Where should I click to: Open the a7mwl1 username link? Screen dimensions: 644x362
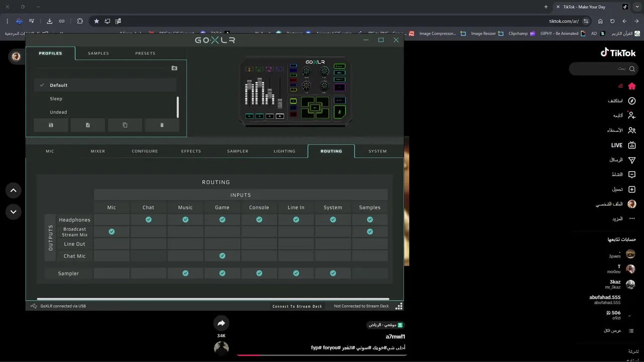(x=395, y=336)
